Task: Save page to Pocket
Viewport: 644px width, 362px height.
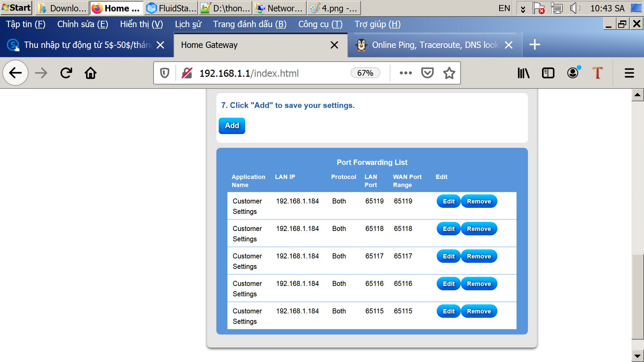Action: pos(427,73)
